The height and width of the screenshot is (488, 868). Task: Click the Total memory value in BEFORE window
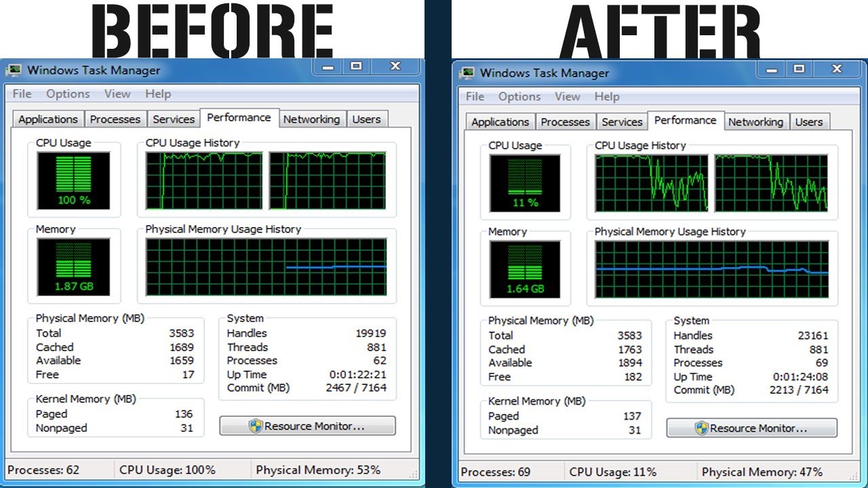point(181,333)
